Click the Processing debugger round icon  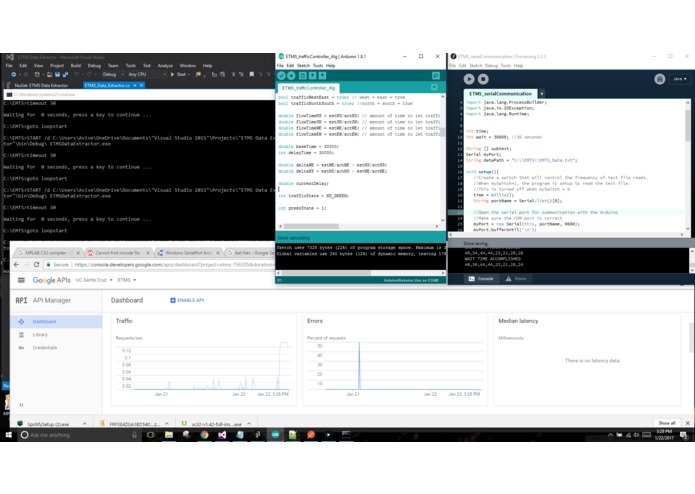click(660, 79)
